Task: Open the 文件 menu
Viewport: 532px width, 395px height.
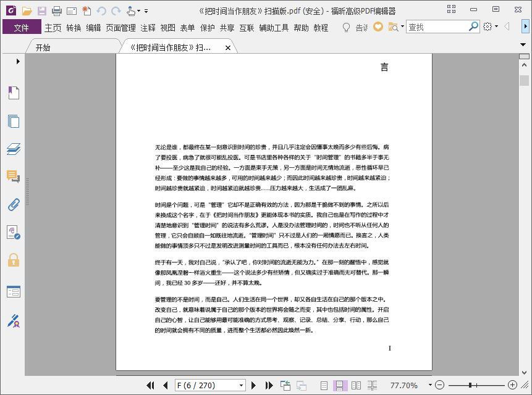Action: (x=22, y=27)
